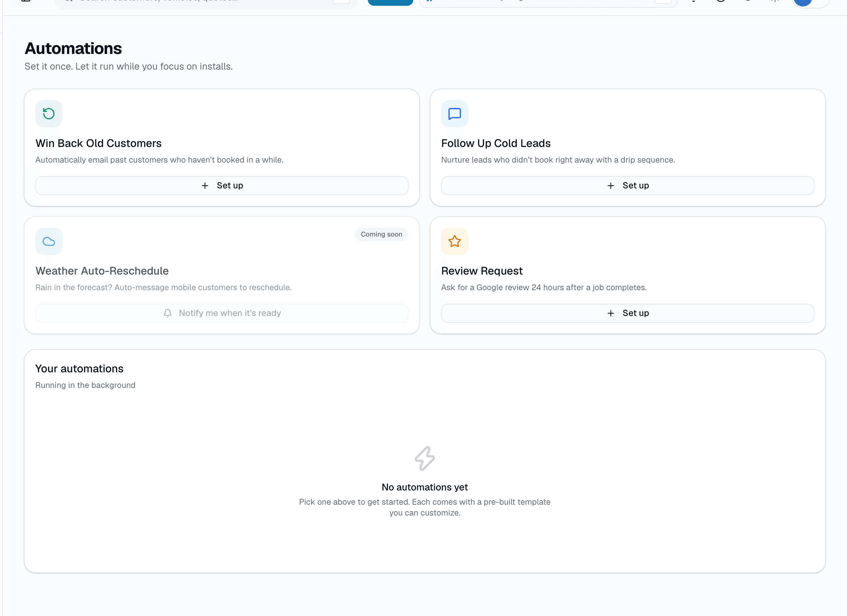Click 'Running in the background' text

(x=85, y=385)
